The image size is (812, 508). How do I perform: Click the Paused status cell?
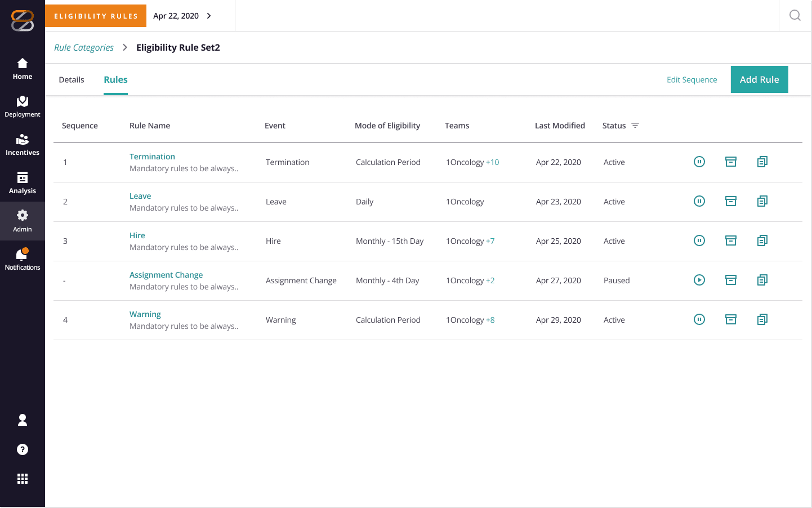(617, 280)
